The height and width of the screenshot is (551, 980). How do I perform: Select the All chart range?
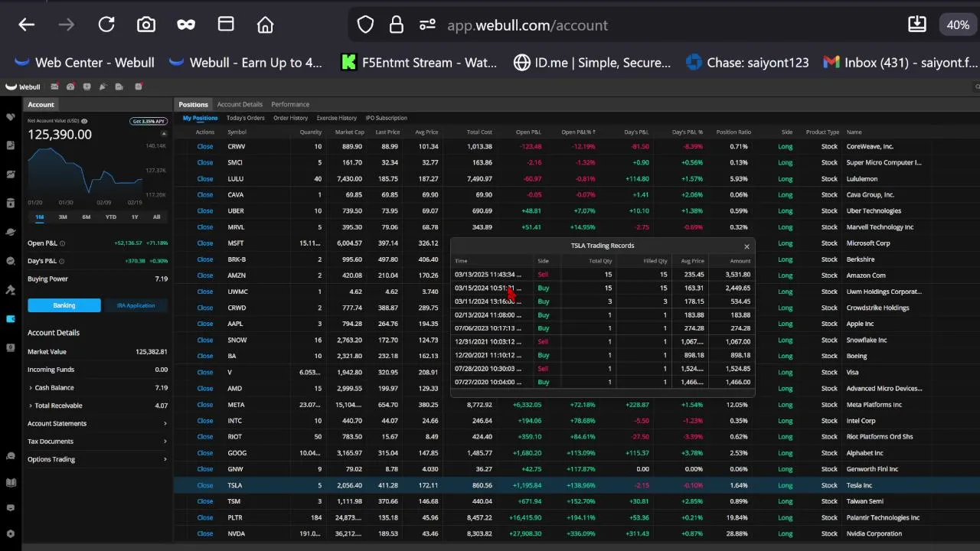coord(157,217)
